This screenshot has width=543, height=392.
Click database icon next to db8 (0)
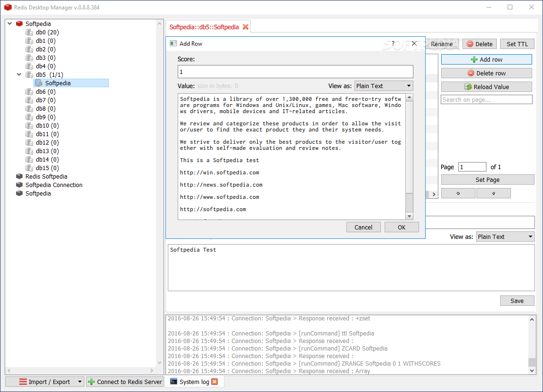[x=29, y=108]
